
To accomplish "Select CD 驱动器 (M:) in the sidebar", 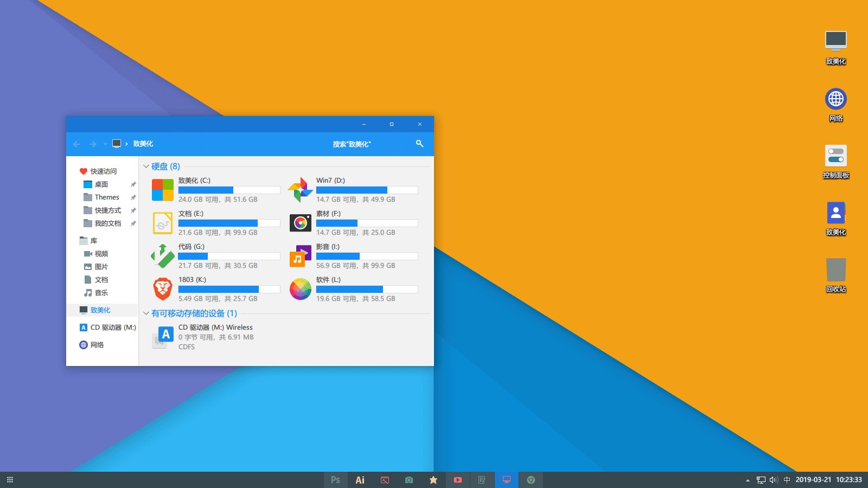I will tap(108, 328).
